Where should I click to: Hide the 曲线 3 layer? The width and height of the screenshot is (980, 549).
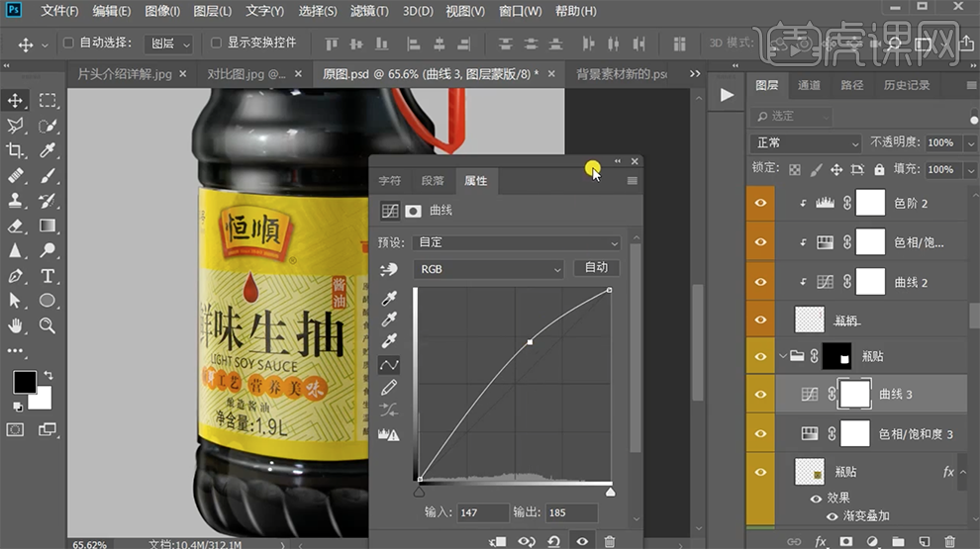coord(760,395)
